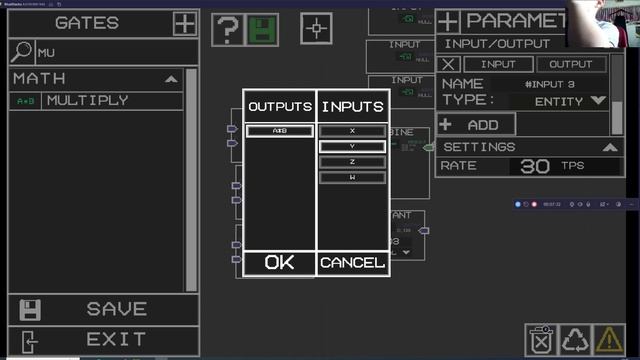
Task: Click the EXIT button
Action: [x=103, y=340]
